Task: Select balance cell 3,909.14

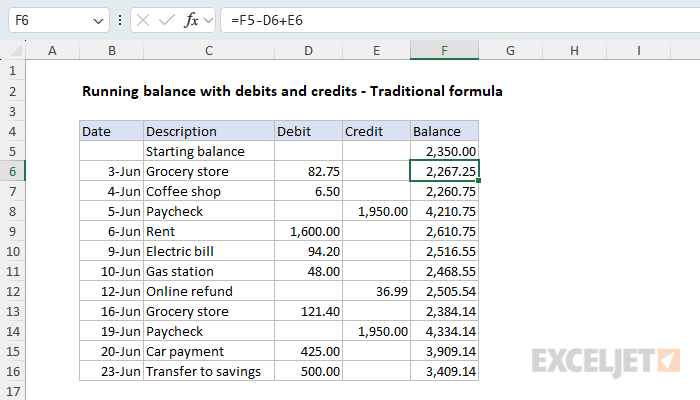Action: coord(444,351)
